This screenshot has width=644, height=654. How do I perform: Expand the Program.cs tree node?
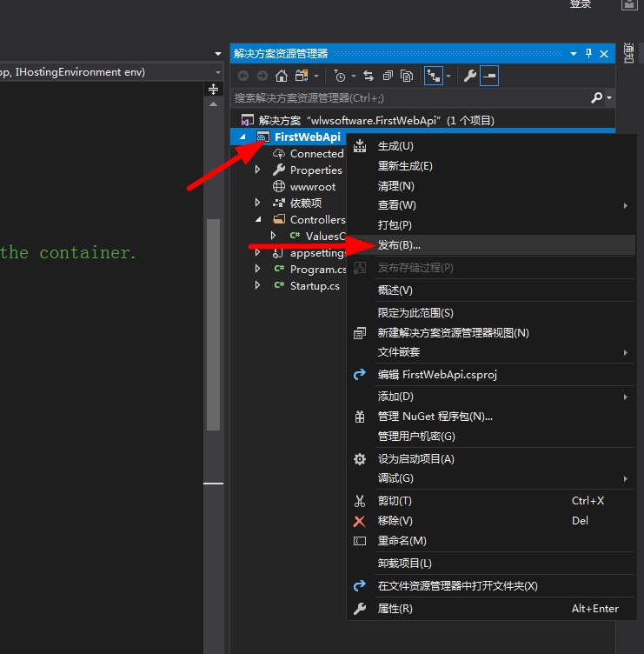coord(258,270)
